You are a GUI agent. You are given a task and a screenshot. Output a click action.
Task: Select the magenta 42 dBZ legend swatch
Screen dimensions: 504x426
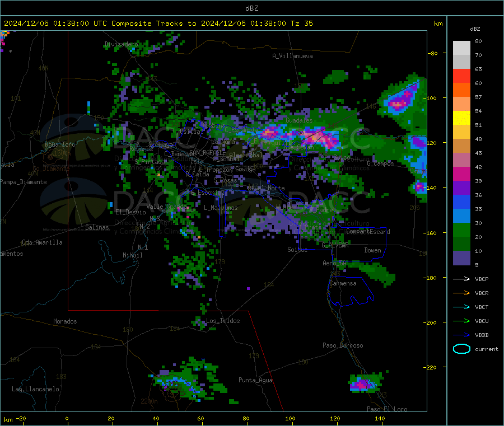[x=461, y=174]
